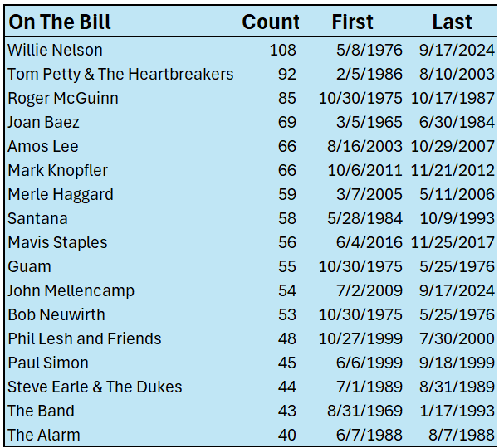The image size is (499, 448).
Task: Select the Joan Baez row label
Action: pyautogui.click(x=43, y=122)
